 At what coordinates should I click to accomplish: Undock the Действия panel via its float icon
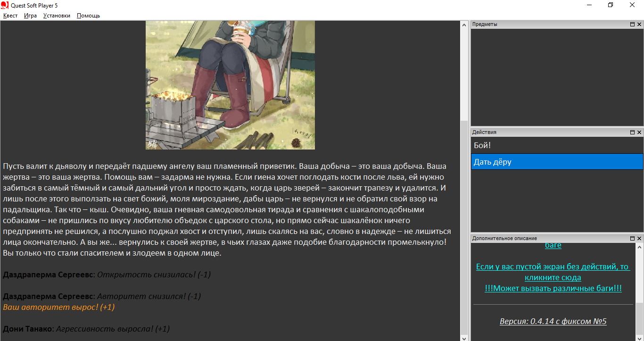[632, 133]
